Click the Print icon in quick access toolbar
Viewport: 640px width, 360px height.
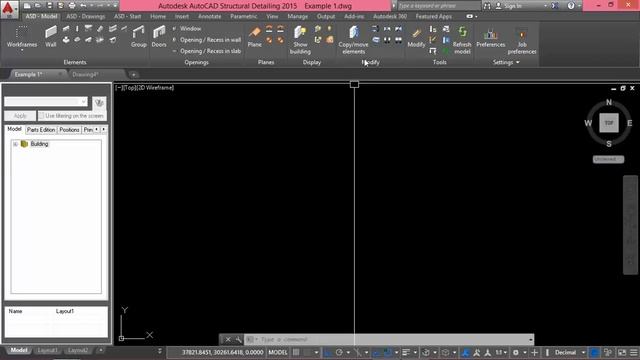point(72,6)
